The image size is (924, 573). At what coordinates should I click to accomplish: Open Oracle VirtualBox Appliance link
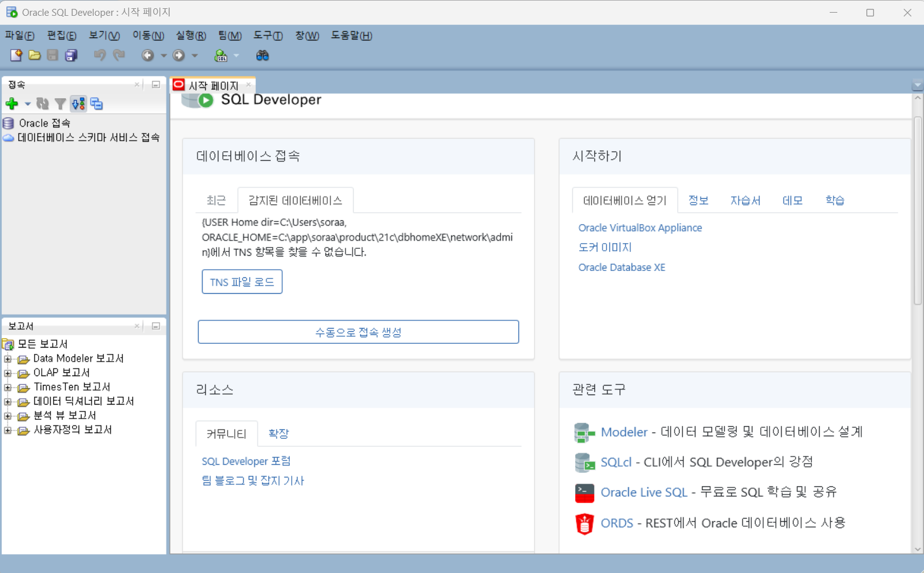(x=640, y=227)
